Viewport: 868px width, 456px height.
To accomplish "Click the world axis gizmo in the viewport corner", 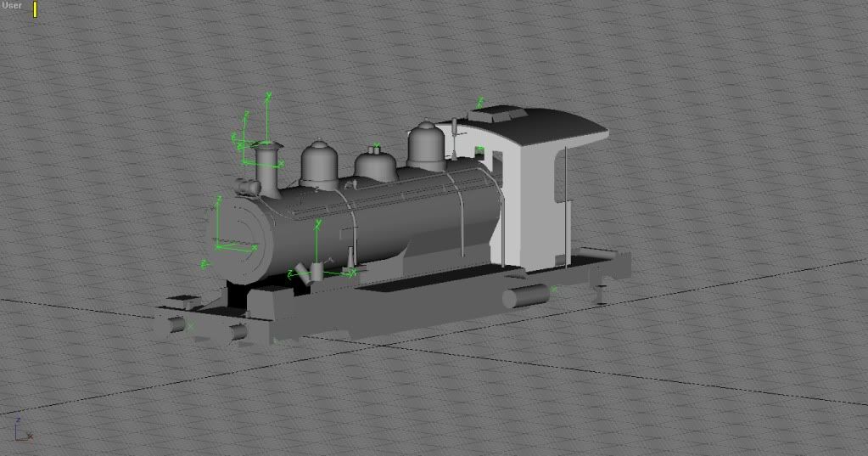I will point(23,430).
